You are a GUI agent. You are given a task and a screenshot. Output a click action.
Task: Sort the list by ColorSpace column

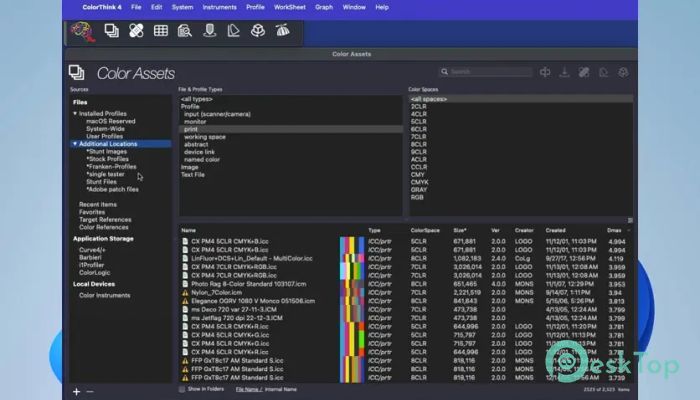pos(425,230)
